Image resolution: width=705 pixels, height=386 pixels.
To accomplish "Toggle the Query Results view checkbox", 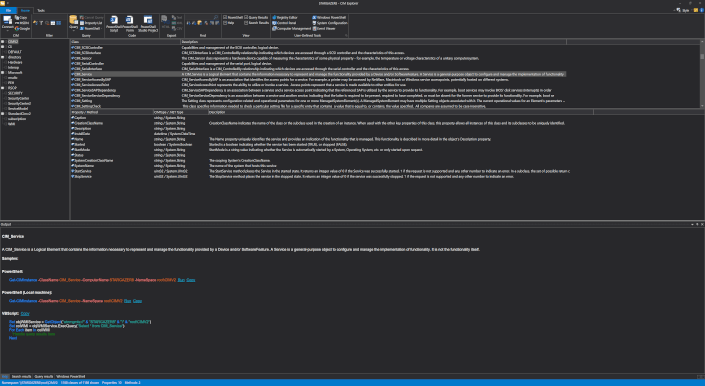I will pyautogui.click(x=246, y=18).
